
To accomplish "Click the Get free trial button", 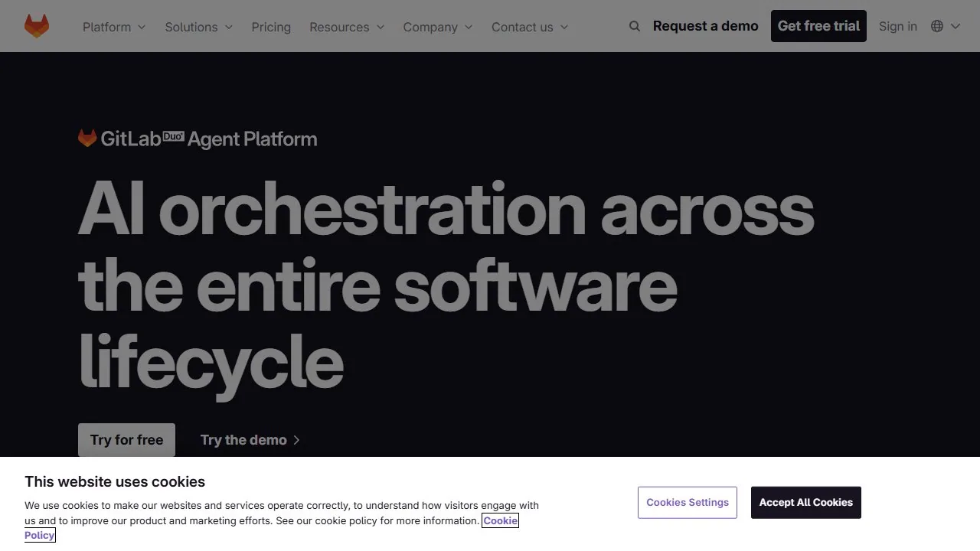I will pyautogui.click(x=818, y=26).
